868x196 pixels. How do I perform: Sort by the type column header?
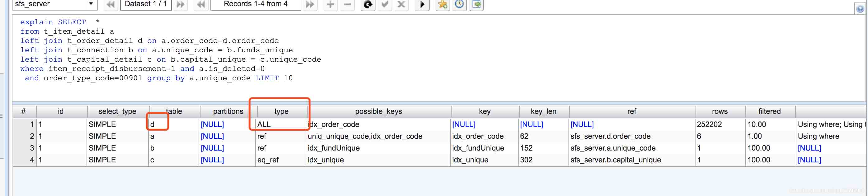click(x=281, y=111)
